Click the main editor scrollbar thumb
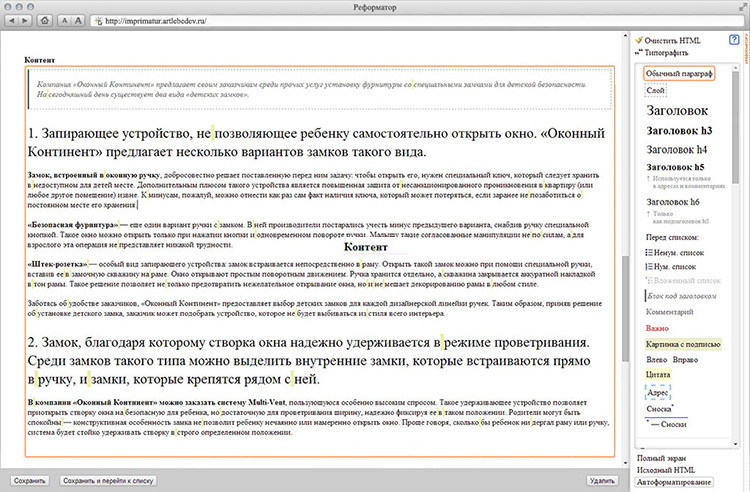The image size is (750, 492). pyautogui.click(x=625, y=309)
